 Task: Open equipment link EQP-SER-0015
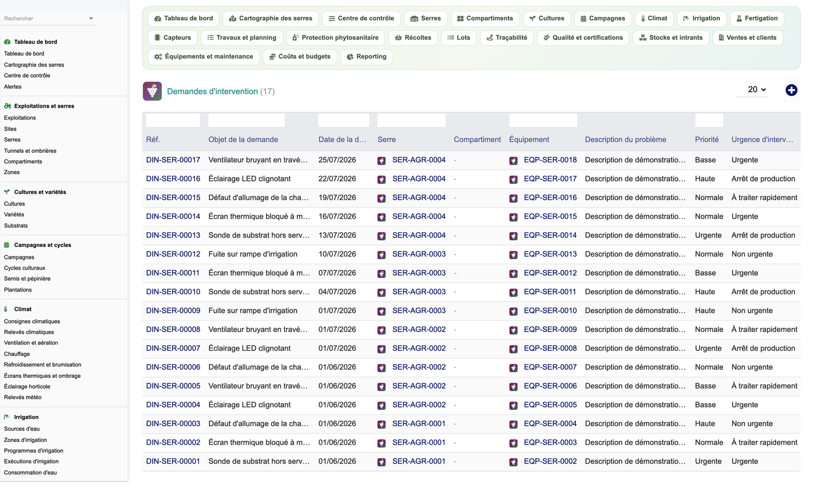pos(550,216)
